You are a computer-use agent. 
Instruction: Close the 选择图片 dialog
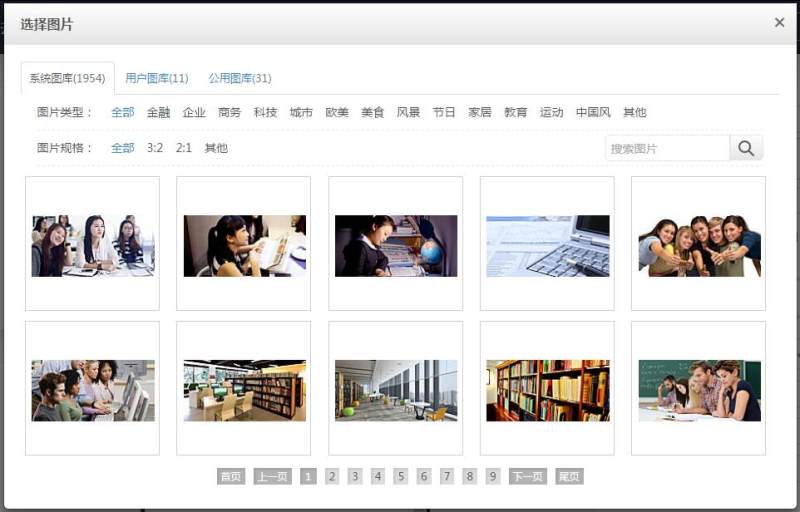(x=779, y=22)
